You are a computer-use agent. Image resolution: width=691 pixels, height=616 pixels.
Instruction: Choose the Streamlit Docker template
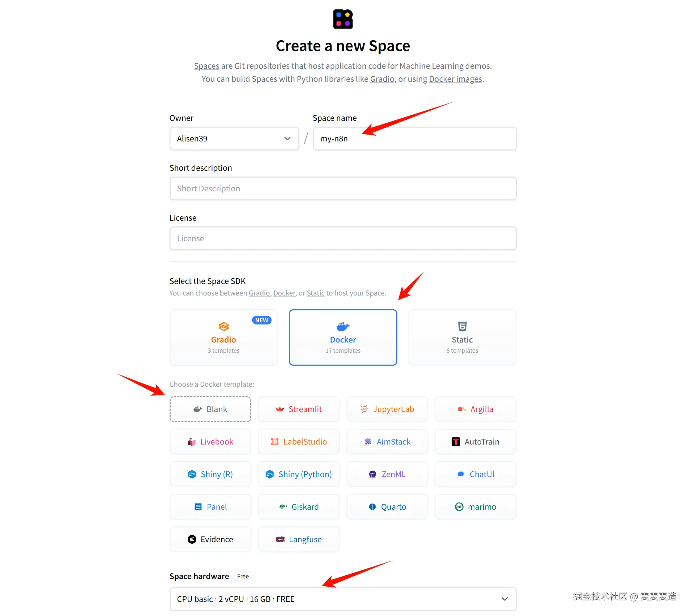[x=299, y=409]
